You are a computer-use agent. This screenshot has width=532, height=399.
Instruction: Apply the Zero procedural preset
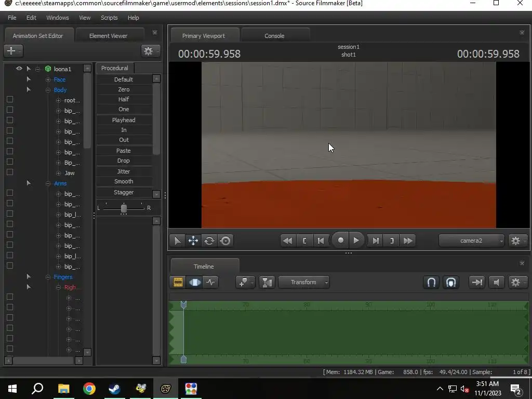(124, 89)
